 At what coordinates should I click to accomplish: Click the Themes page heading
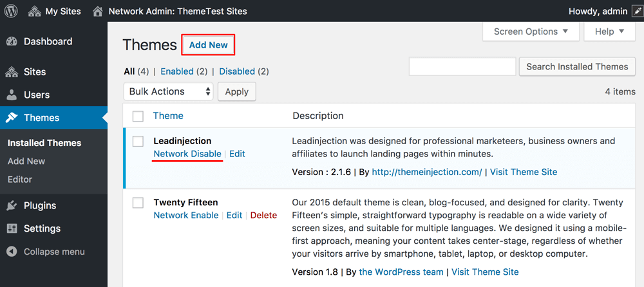pyautogui.click(x=150, y=45)
